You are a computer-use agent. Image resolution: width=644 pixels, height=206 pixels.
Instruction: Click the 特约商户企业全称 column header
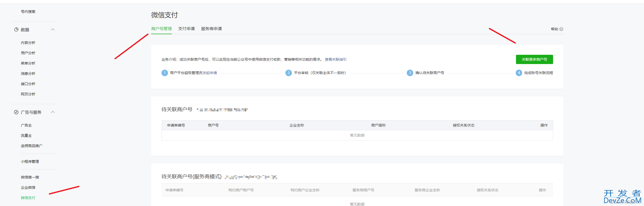305,190
